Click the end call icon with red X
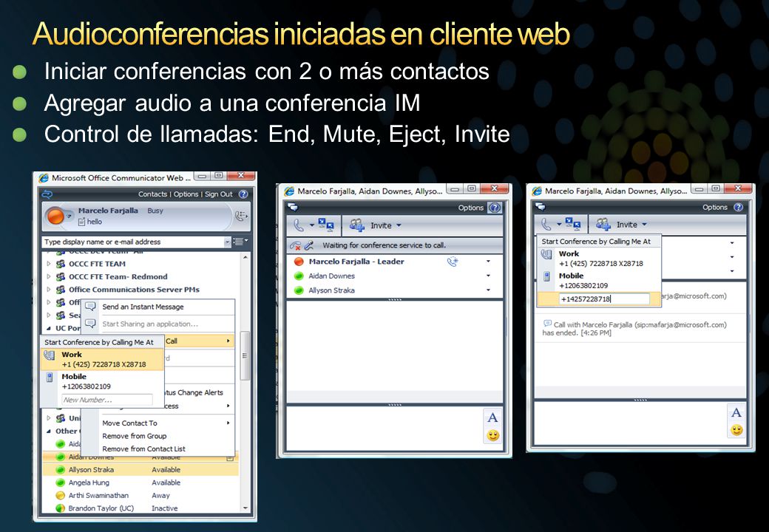Screen dimensions: 769x532 click(295, 245)
